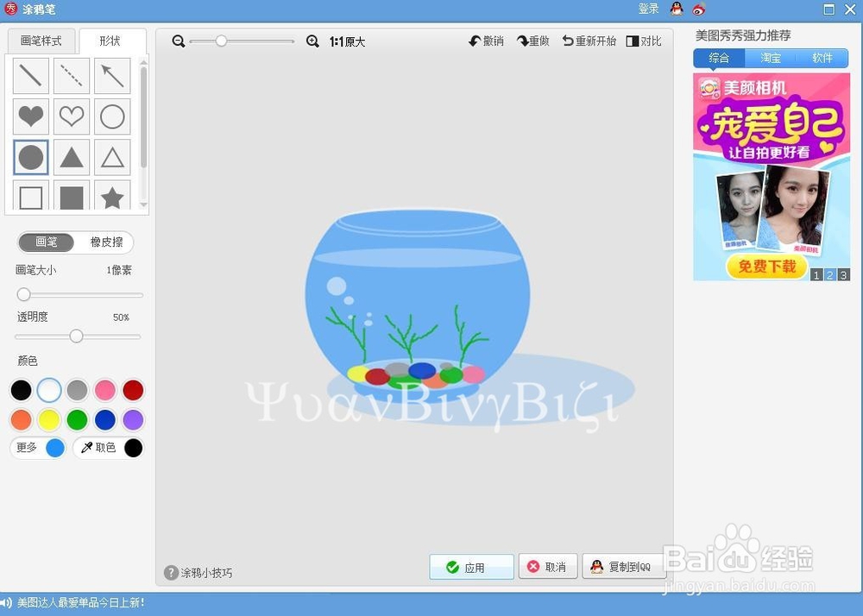The width and height of the screenshot is (863, 616).
Task: Redo the last action with 重做
Action: coord(532,41)
